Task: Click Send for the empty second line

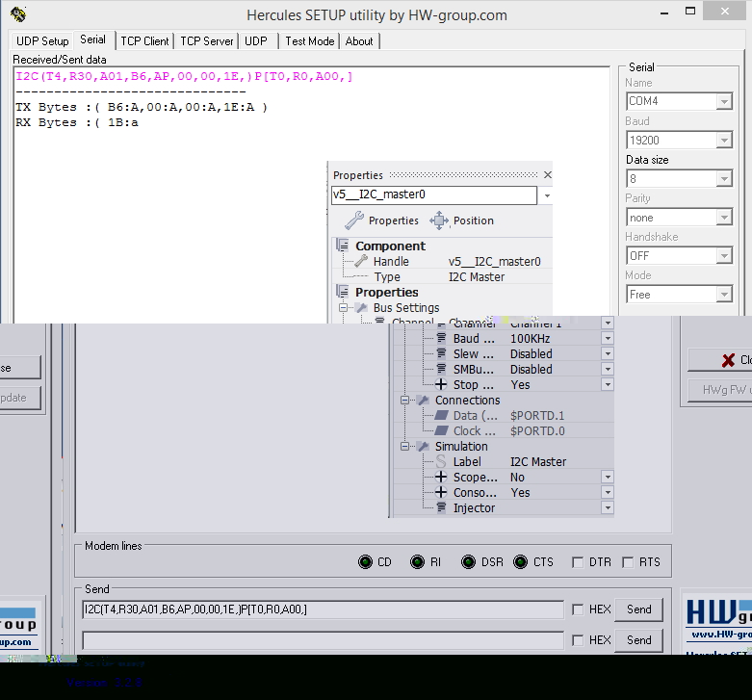Action: (x=638, y=640)
